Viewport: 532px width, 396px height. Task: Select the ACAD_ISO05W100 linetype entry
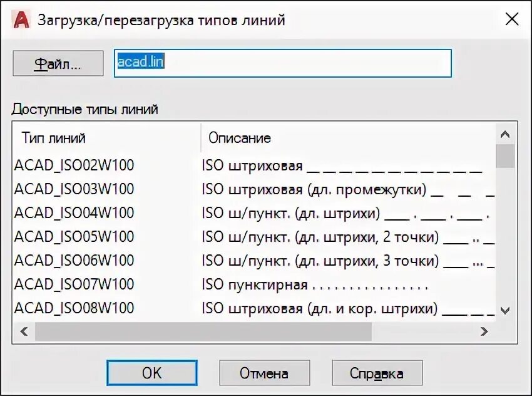[x=74, y=237]
